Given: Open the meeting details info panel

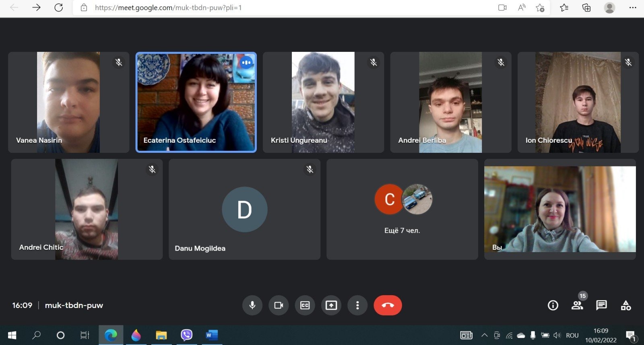Looking at the screenshot, I should (553, 306).
